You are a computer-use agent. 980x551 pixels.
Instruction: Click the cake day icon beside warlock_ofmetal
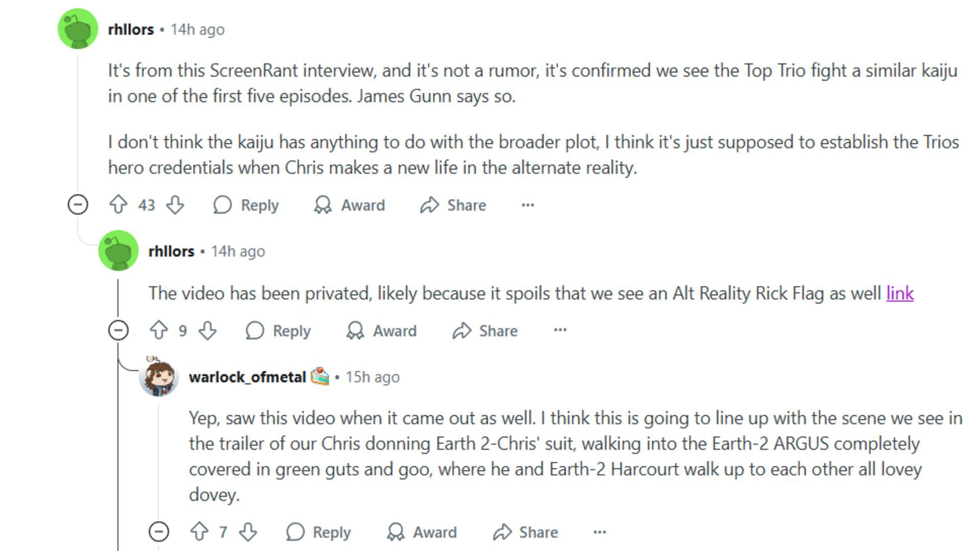320,377
